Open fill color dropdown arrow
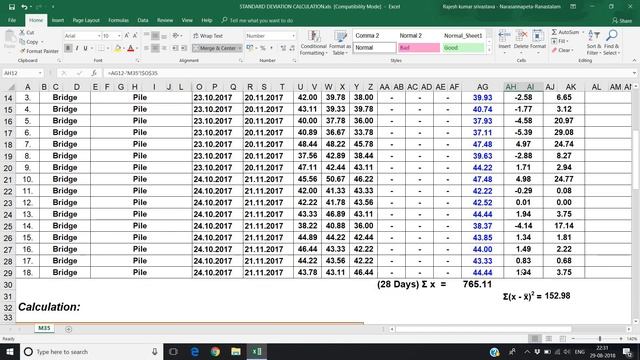Screen dimensions: 640x360 [x=124, y=48]
